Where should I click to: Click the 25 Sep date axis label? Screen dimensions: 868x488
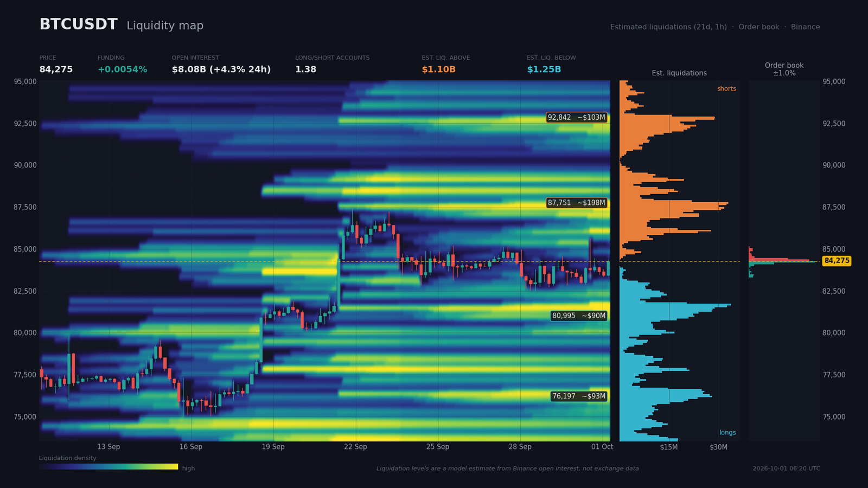(x=438, y=447)
